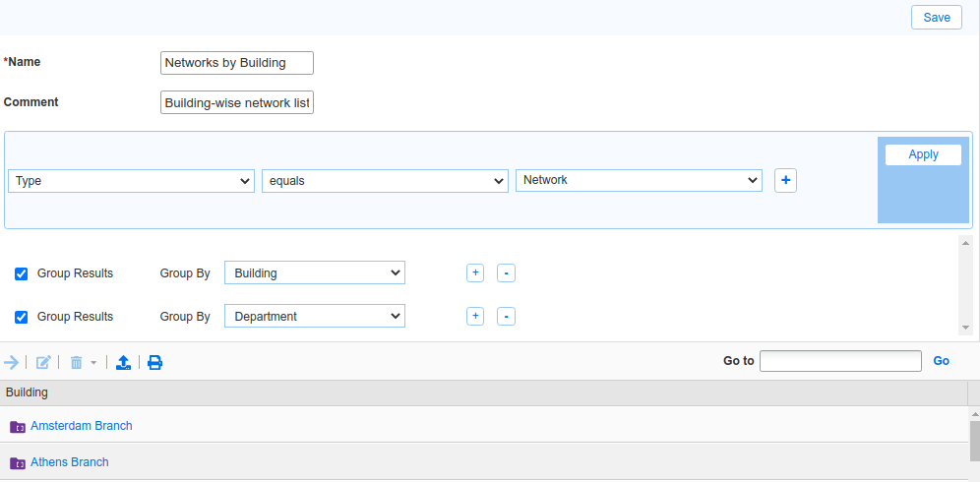Open the Group By Building dropdown
The height and width of the screenshot is (482, 980).
pyautogui.click(x=314, y=273)
